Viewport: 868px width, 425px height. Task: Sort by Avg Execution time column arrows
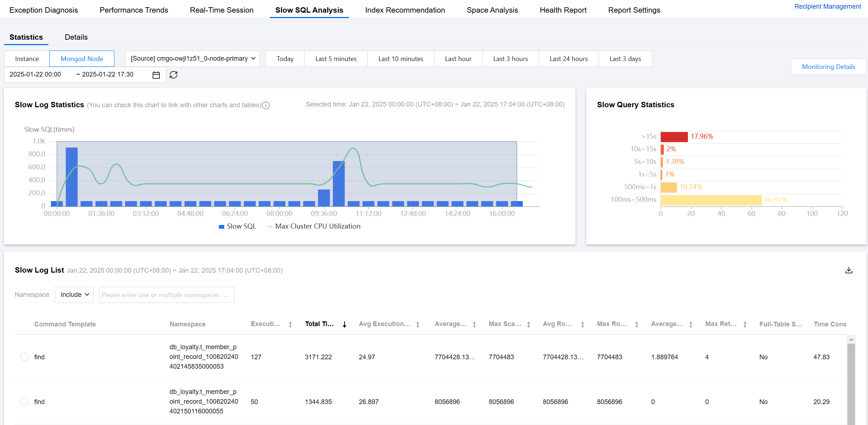click(x=418, y=325)
